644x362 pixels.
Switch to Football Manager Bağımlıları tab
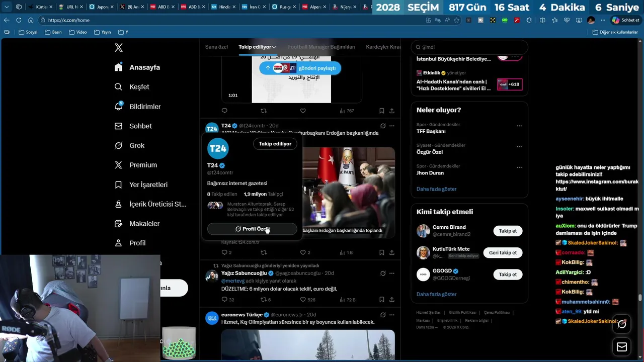pos(321,47)
